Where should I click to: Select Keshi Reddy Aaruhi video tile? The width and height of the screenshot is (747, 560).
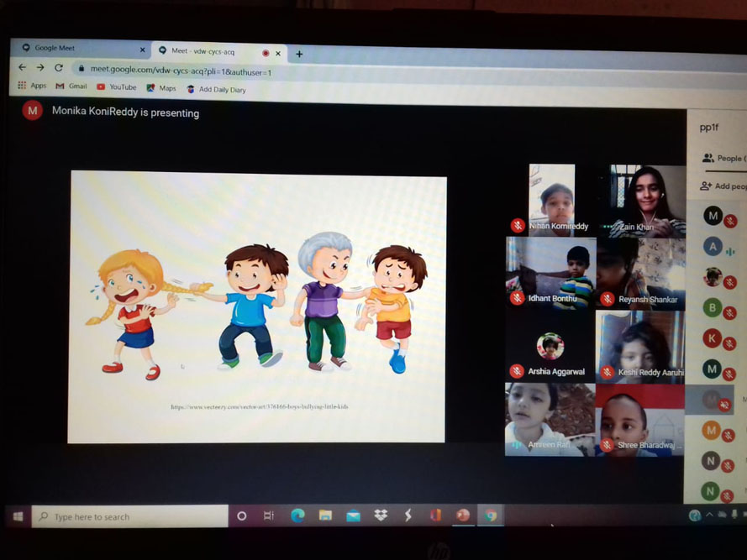point(640,347)
